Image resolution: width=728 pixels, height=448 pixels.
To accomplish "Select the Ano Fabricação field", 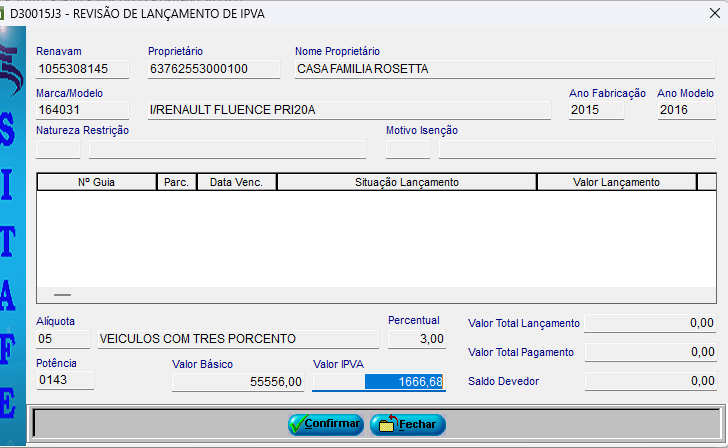I will 596,110.
